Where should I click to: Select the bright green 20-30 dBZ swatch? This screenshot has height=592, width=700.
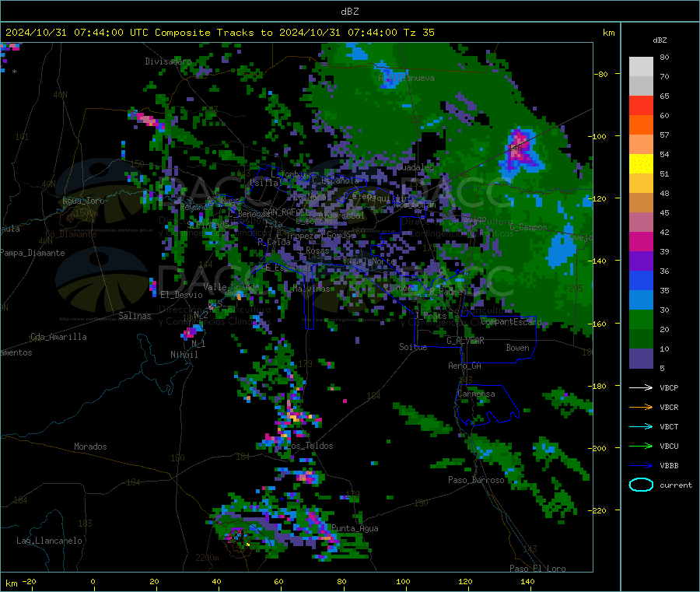(x=641, y=320)
